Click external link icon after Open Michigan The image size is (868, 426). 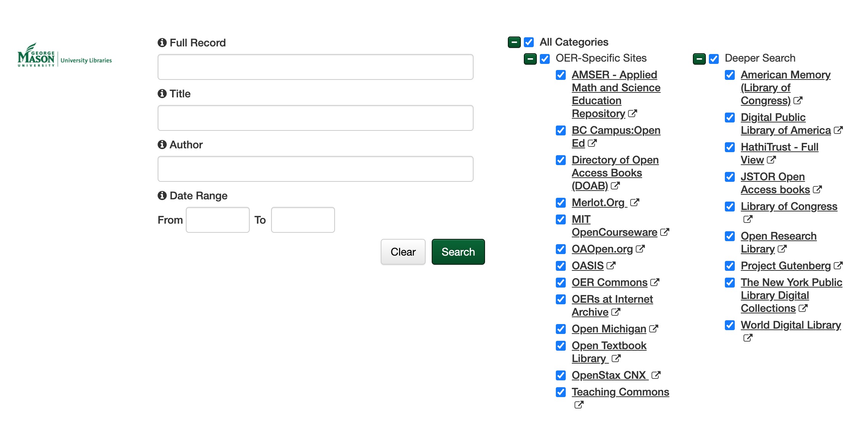653,329
